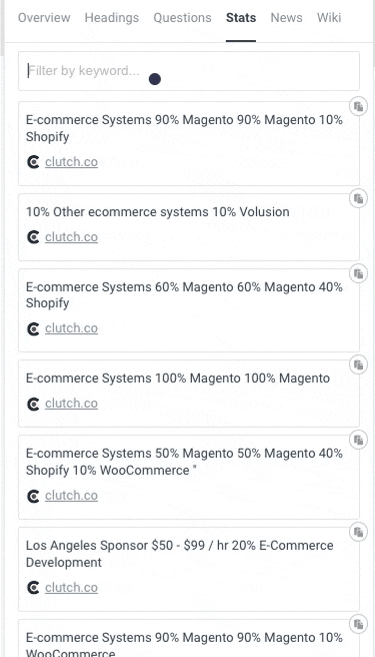Open clutch.co link under 60% Magento stat
Image resolution: width=375 pixels, height=657 pixels.
(71, 328)
